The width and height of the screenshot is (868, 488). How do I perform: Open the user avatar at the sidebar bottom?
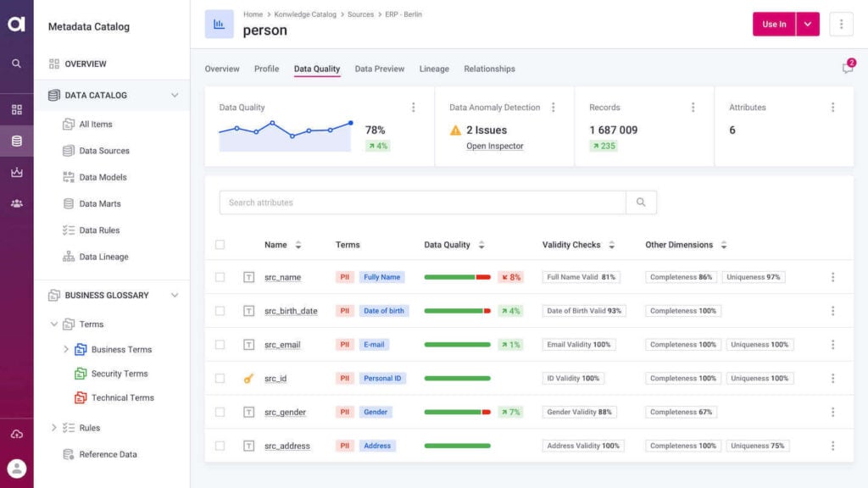17,468
